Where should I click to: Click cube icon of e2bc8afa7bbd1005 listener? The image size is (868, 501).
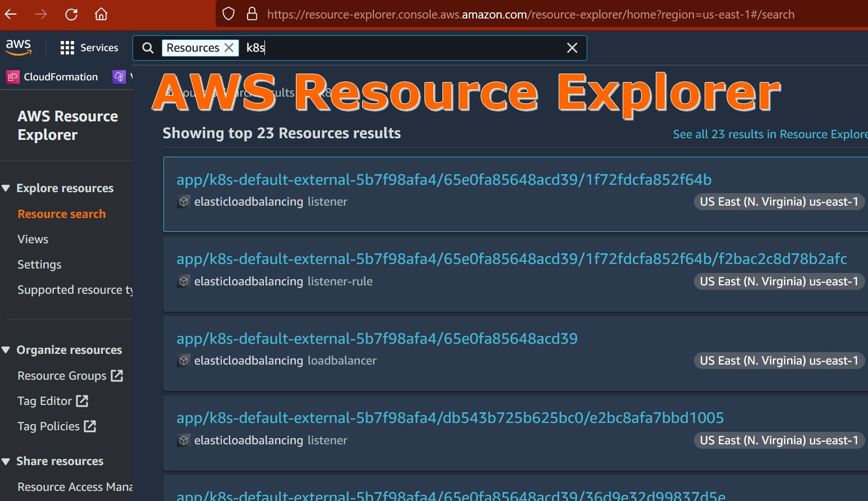click(184, 440)
